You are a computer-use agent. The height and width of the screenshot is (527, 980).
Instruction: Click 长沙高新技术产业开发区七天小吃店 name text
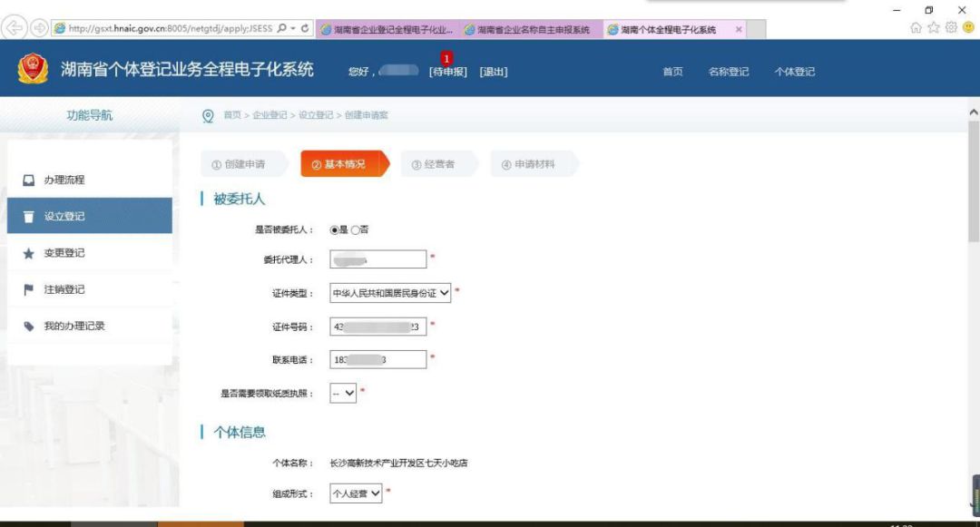point(398,463)
